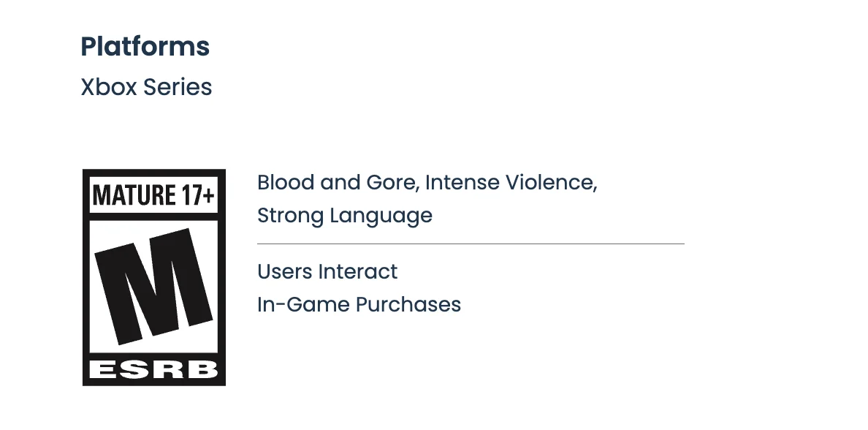The height and width of the screenshot is (430, 868).
Task: Click the ESRB logo text at badge bottom
Action: coord(153,370)
